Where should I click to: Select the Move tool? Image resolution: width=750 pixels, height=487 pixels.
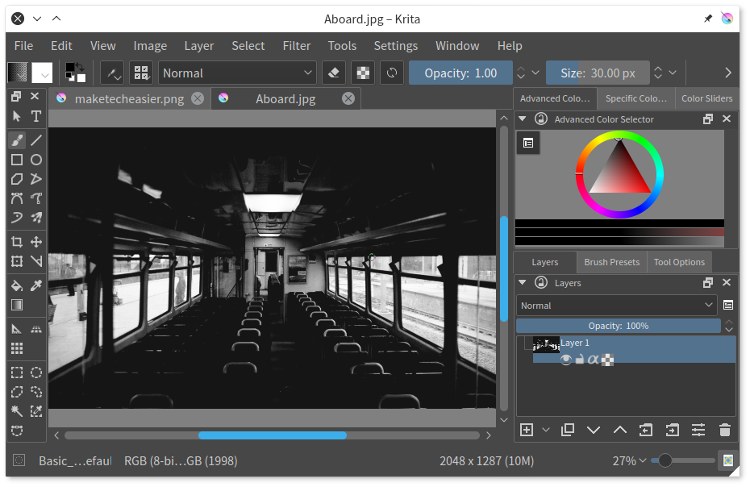36,242
